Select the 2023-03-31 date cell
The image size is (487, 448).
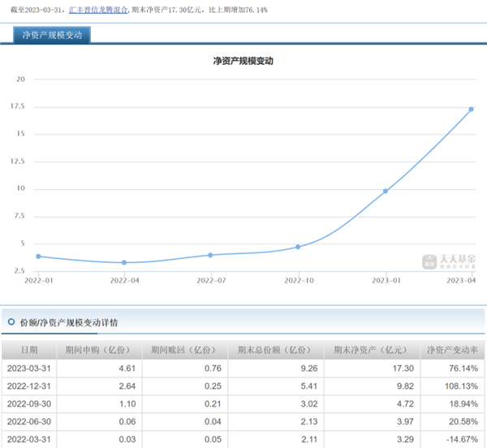point(29,368)
